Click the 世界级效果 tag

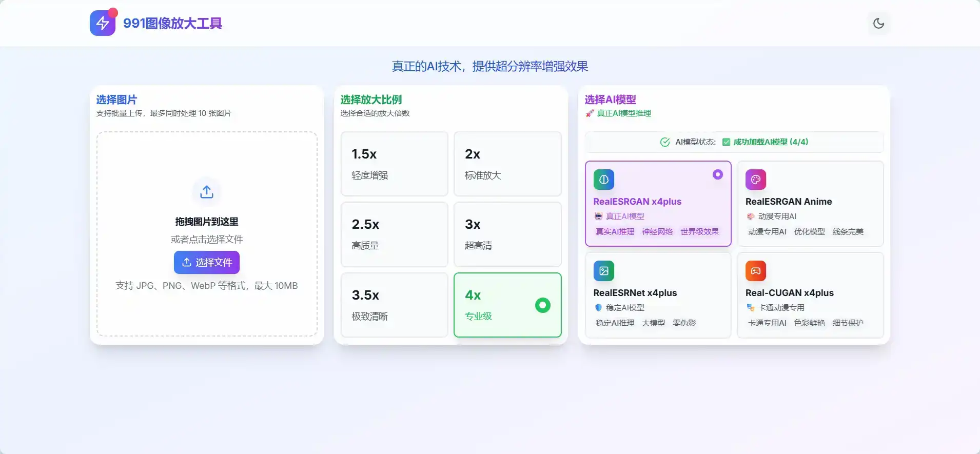(x=700, y=232)
